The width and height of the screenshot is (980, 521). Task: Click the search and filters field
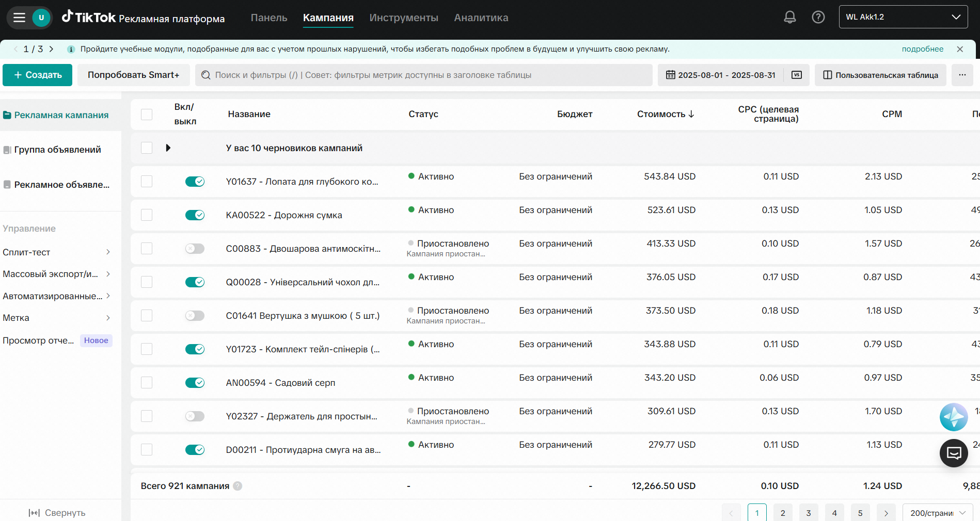(424, 75)
